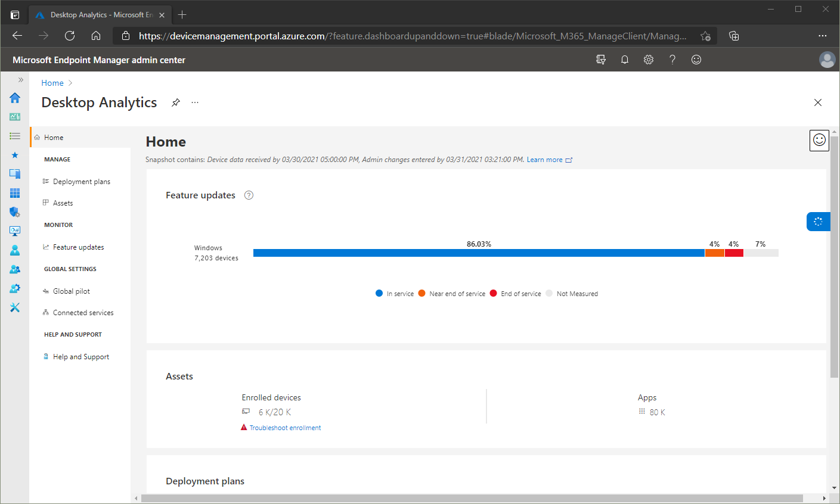Open more options ellipsis beside title
The height and width of the screenshot is (504, 840).
tap(195, 102)
